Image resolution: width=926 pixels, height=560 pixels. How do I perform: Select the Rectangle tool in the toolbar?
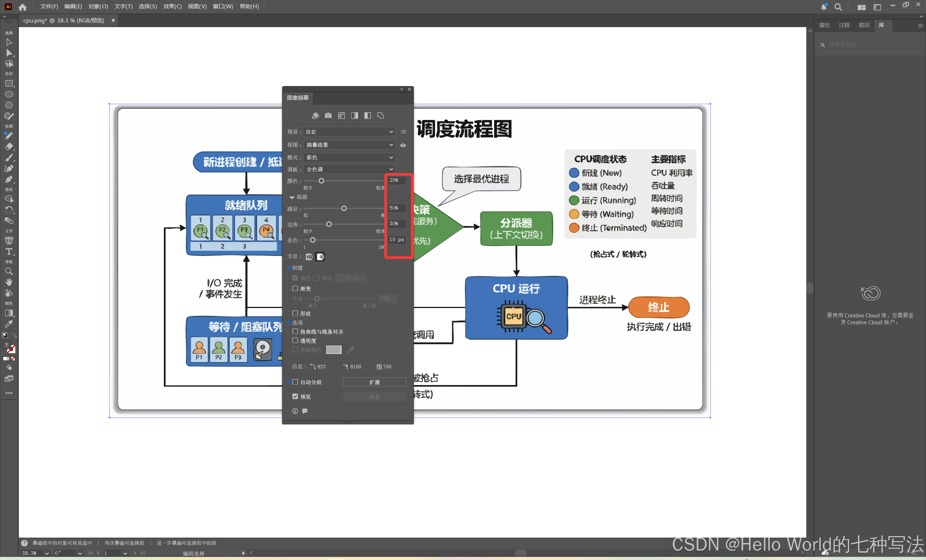9,84
